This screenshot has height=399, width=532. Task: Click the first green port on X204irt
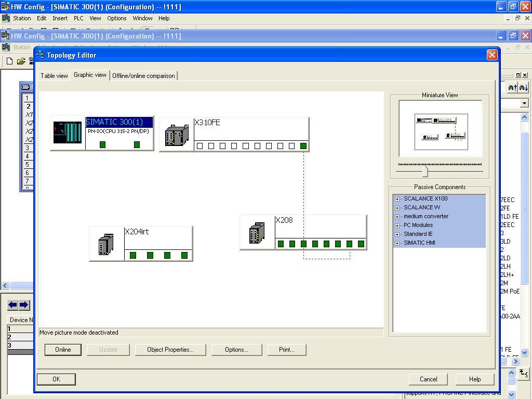(133, 255)
